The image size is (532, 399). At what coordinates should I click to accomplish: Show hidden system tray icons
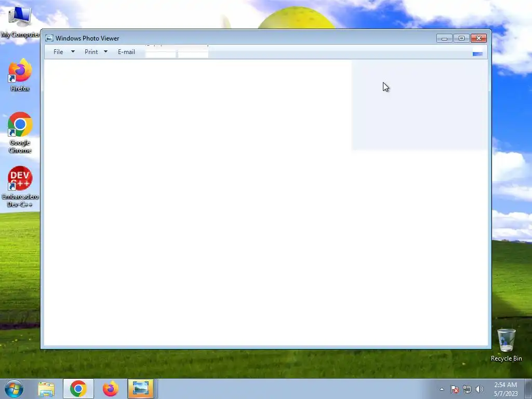click(x=442, y=389)
